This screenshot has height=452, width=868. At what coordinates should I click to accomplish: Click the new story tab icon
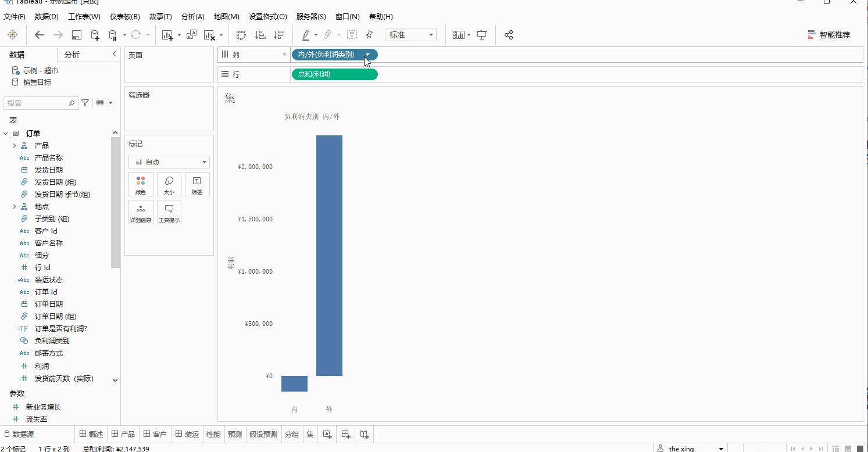pyautogui.click(x=365, y=434)
